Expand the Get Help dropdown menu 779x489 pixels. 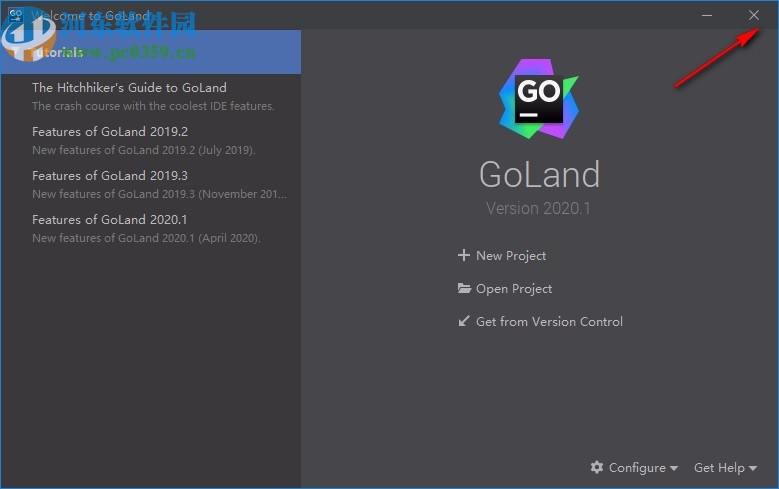725,468
